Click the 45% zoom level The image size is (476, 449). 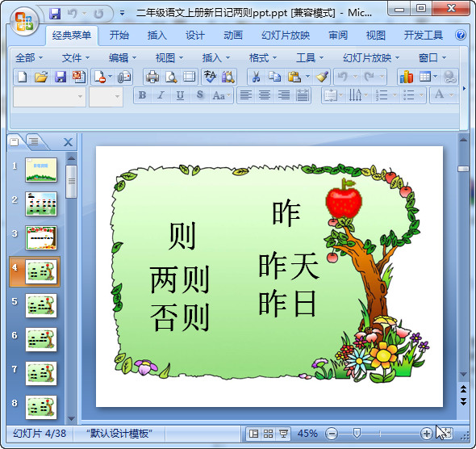point(307,434)
